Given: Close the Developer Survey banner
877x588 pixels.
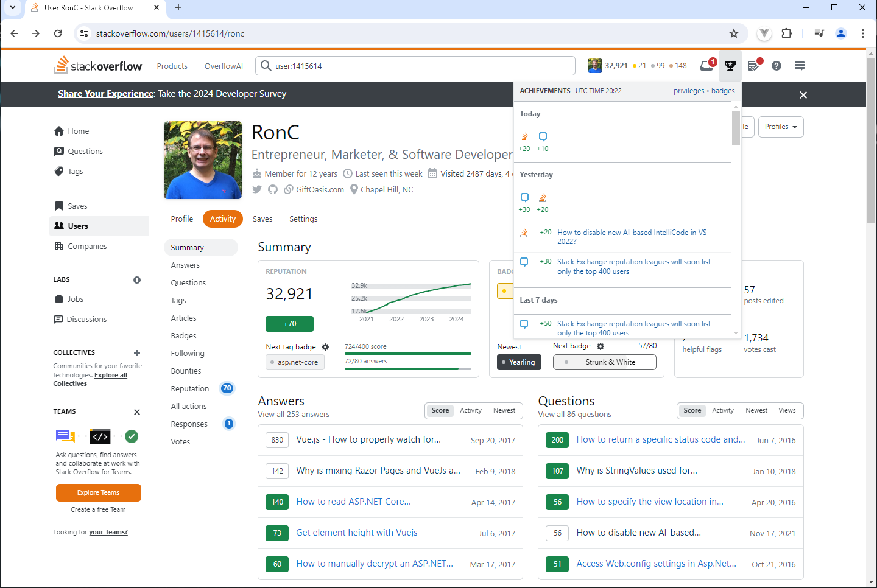Looking at the screenshot, I should tap(803, 95).
